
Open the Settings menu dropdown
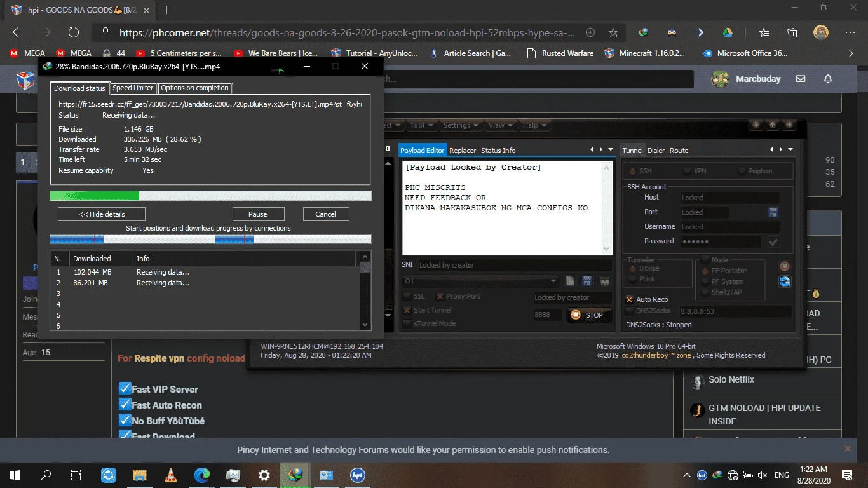click(461, 125)
